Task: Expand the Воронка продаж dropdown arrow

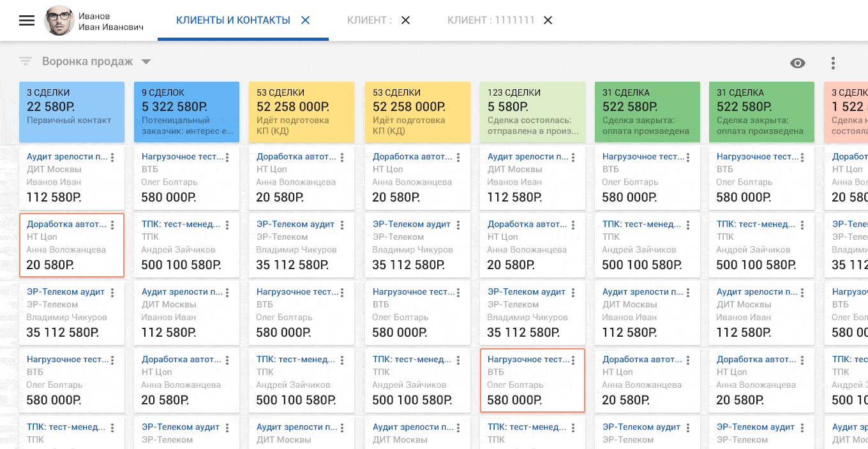Action: (x=146, y=62)
